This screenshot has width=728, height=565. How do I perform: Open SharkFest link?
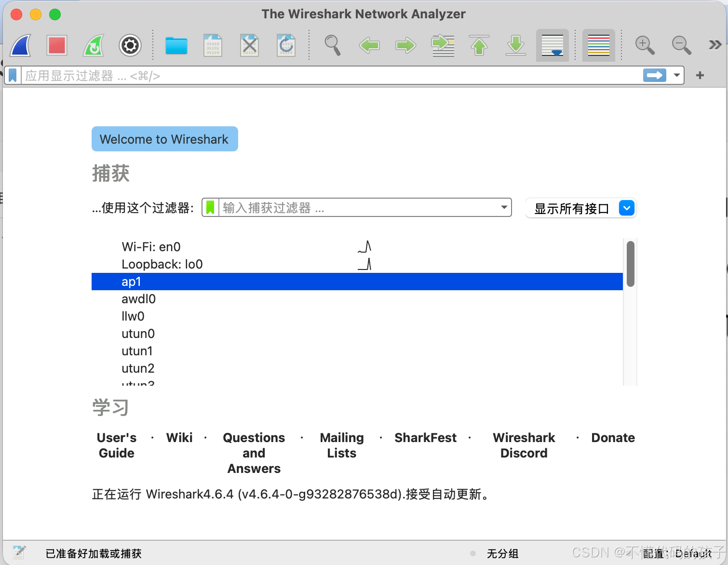tap(425, 438)
